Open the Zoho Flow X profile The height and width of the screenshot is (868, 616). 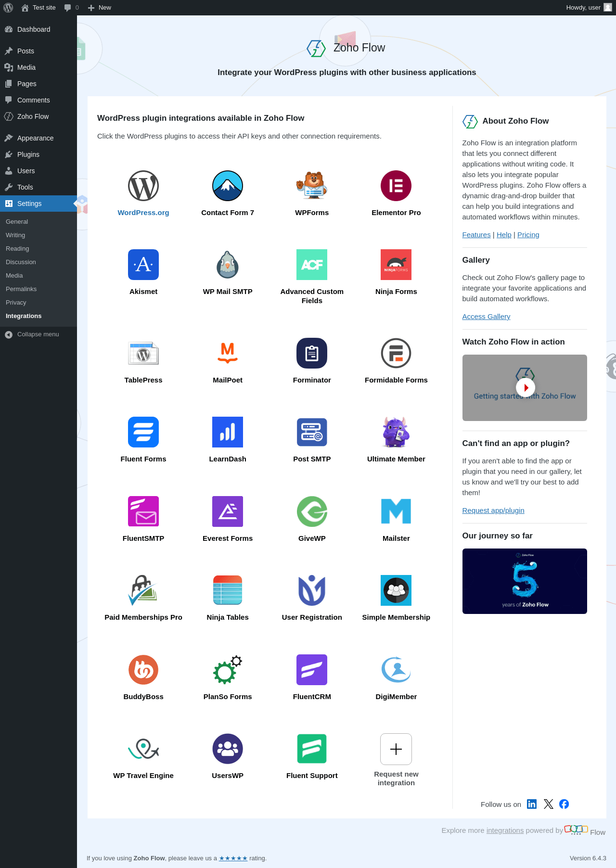pyautogui.click(x=549, y=804)
